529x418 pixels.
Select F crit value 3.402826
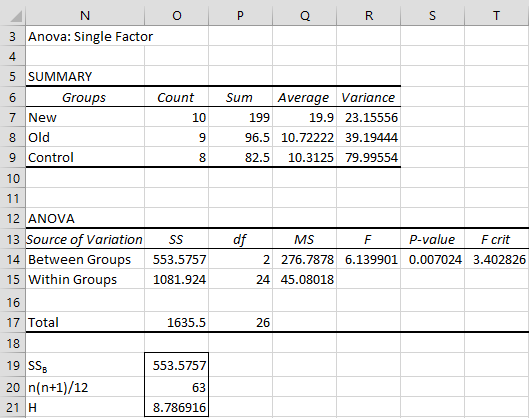pyautogui.click(x=497, y=259)
